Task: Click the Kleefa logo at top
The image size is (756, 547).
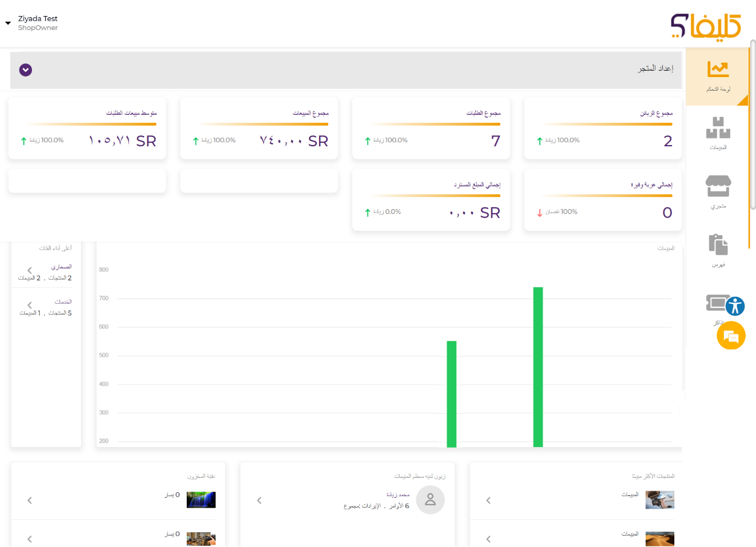Action: pos(705,26)
